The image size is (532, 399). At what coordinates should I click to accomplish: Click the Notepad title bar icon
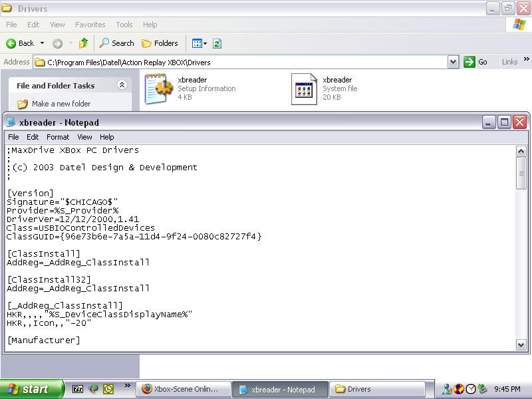[x=11, y=122]
